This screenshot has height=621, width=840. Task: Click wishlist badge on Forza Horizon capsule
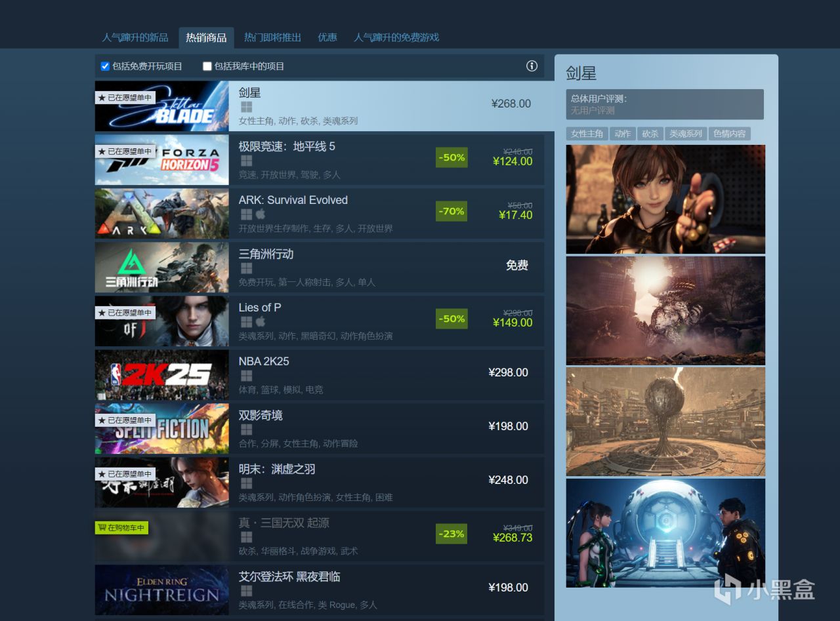click(125, 151)
